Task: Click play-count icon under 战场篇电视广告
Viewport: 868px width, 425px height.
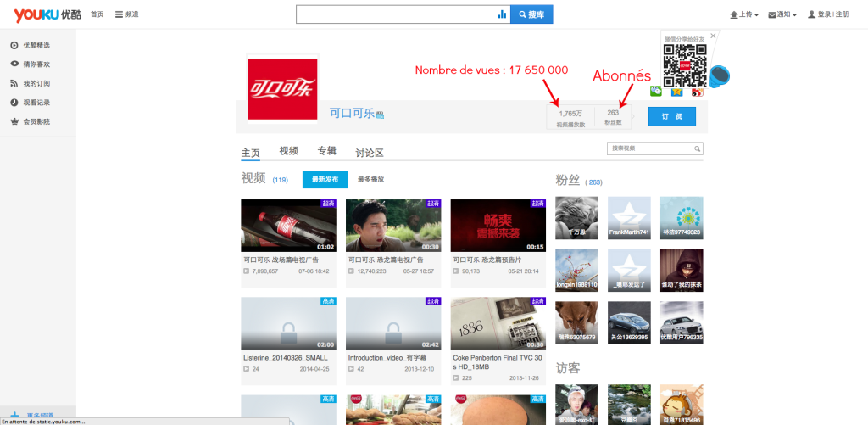Action: pyautogui.click(x=247, y=271)
